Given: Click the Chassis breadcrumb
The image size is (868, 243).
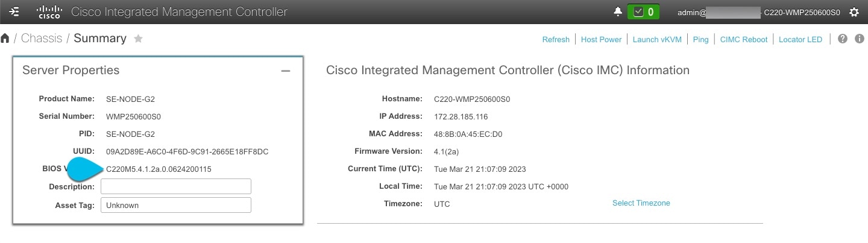Looking at the screenshot, I should click(42, 39).
